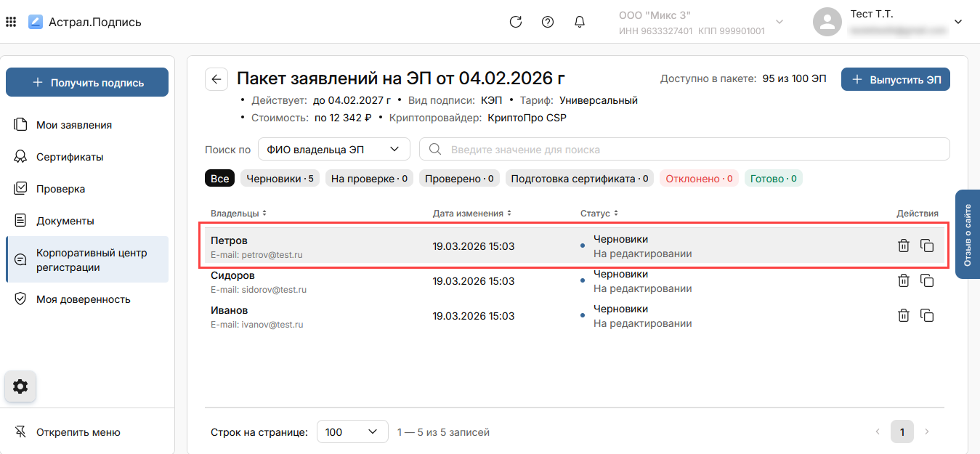Image resolution: width=980 pixels, height=454 pixels.
Task: Click the search value input field
Action: 683,150
